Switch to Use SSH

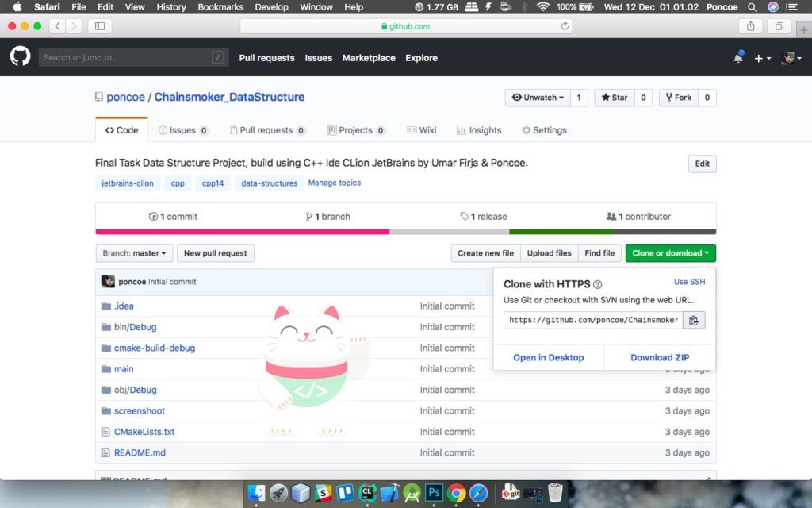point(689,282)
